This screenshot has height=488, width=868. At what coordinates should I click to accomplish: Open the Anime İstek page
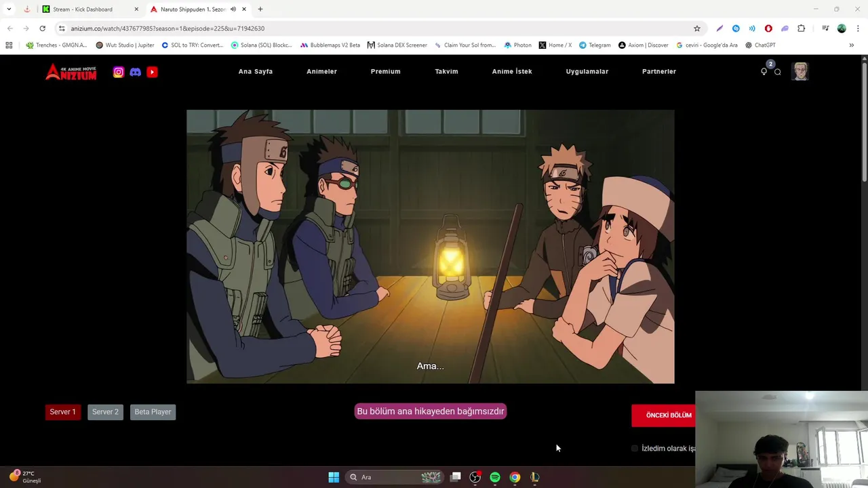512,72
